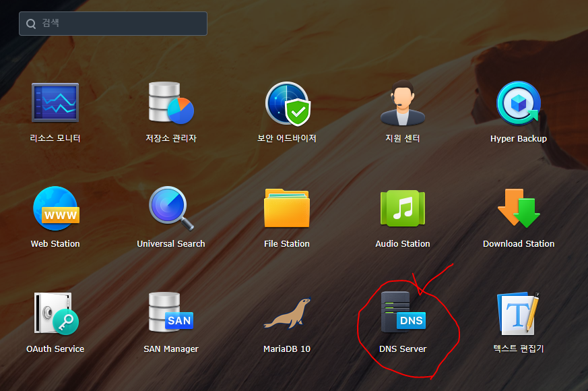588x391 pixels.
Task: Click the "텍스트 편집기" label text
Action: coord(519,349)
